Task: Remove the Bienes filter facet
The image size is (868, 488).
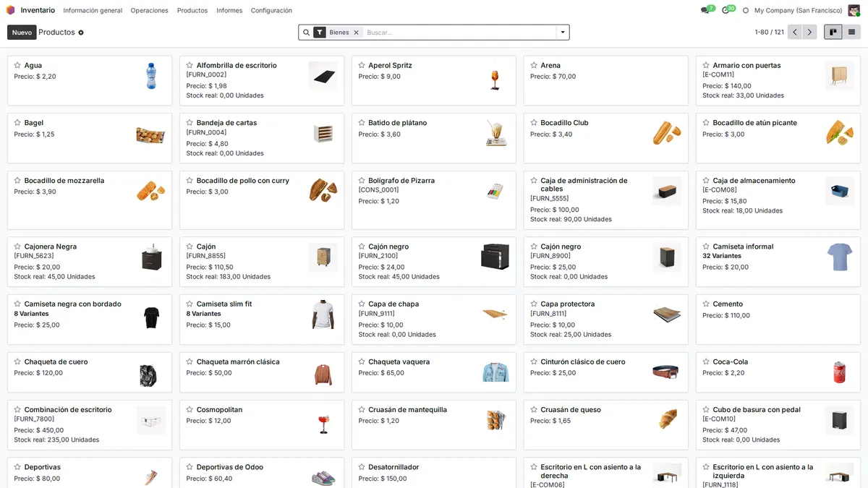Action: (356, 33)
